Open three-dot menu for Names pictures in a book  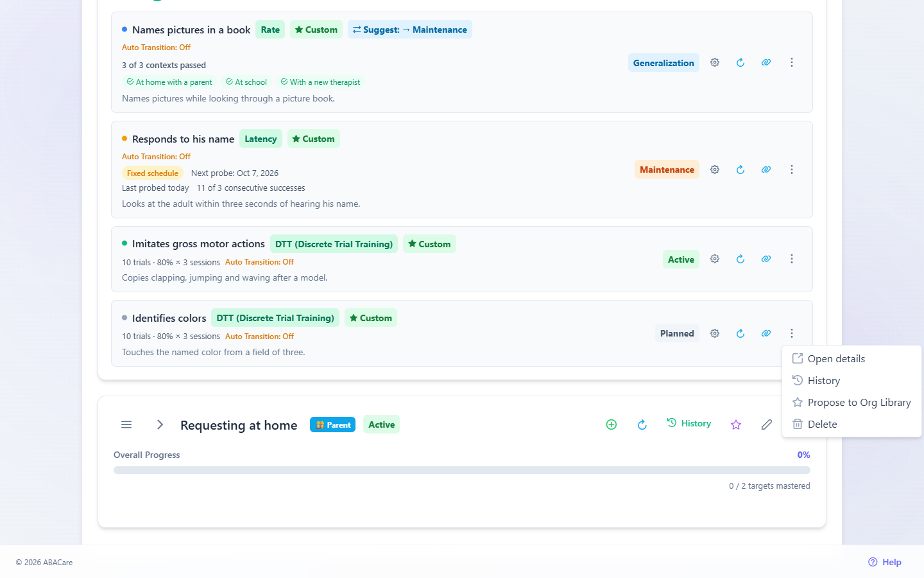click(x=792, y=62)
